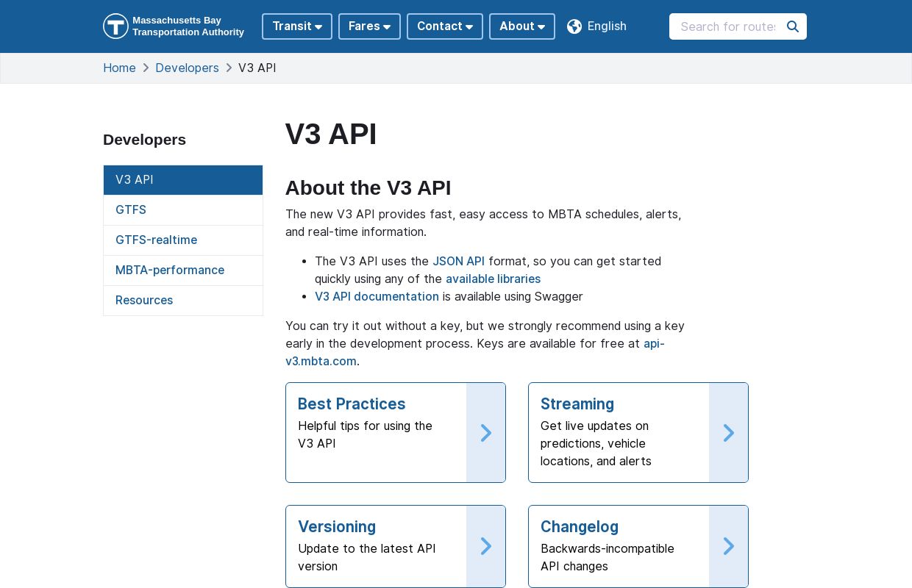Click Massachusetts Bay Transportation Authority title text
This screenshot has width=912, height=588.
188,26
